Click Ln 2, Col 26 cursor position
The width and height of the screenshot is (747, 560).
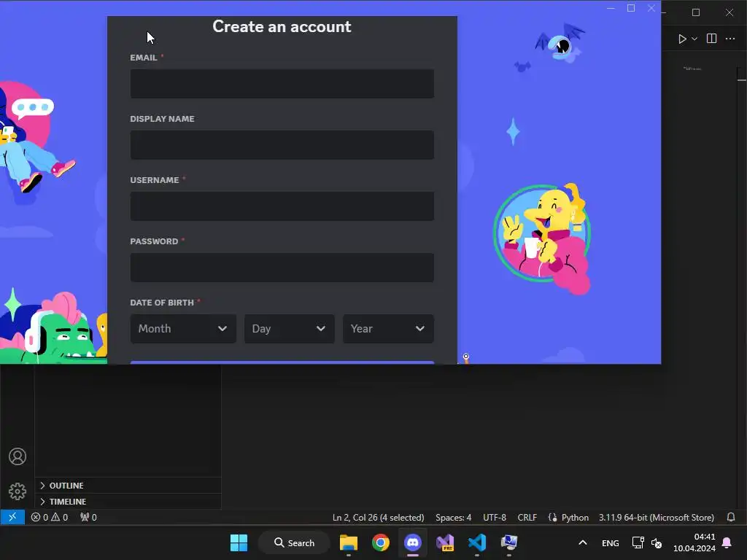[379, 518]
